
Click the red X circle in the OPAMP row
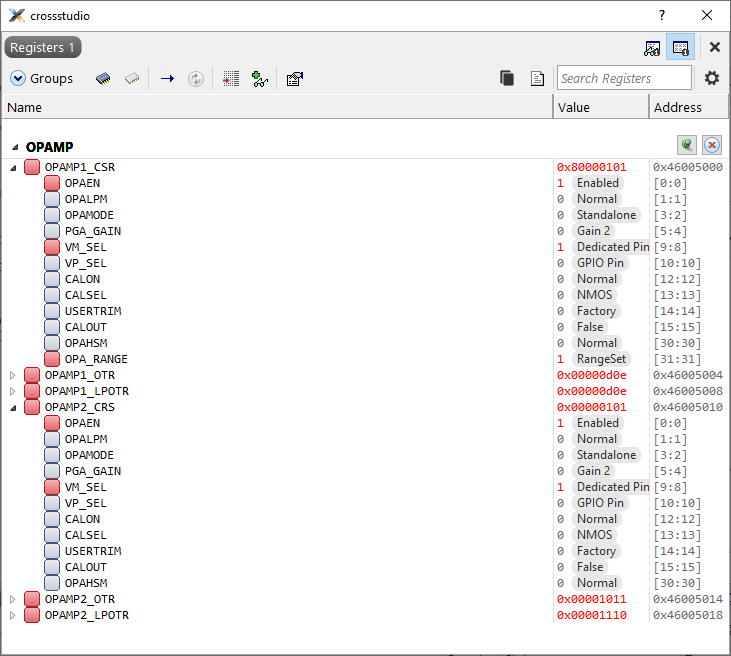tap(712, 145)
